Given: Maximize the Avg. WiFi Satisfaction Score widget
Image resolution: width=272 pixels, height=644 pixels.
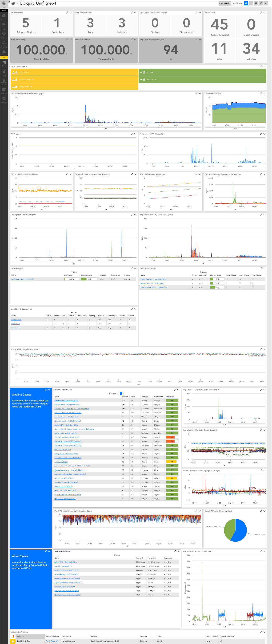Looking at the screenshot, I should tap(196, 39).
